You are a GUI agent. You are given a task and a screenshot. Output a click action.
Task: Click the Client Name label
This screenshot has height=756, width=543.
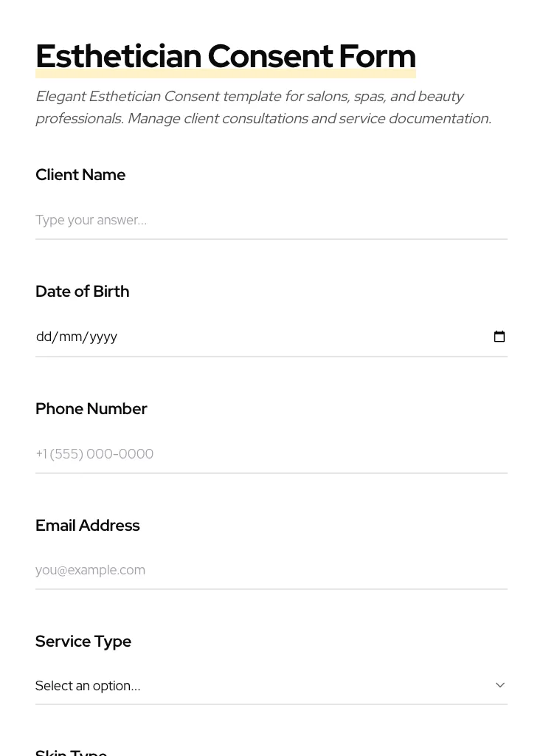[x=80, y=175]
